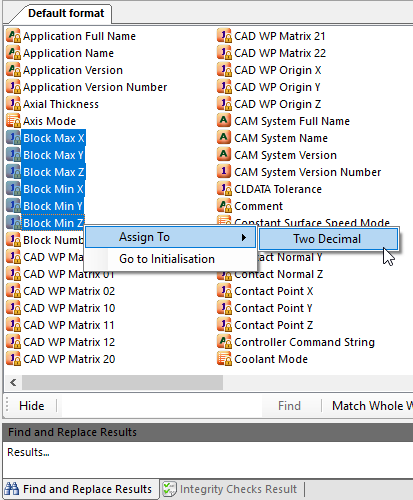
Task: Click the CAM System Version Number icon
Action: click(224, 171)
